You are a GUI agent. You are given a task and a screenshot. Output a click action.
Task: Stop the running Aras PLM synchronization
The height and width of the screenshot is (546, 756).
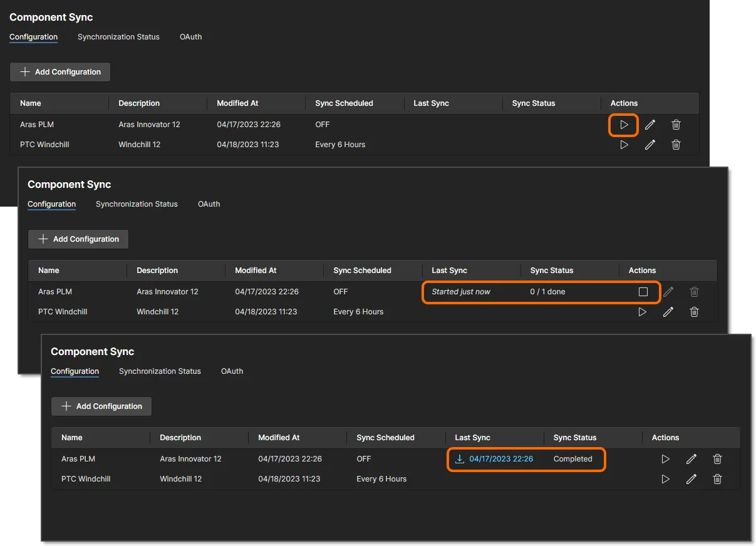pos(643,292)
